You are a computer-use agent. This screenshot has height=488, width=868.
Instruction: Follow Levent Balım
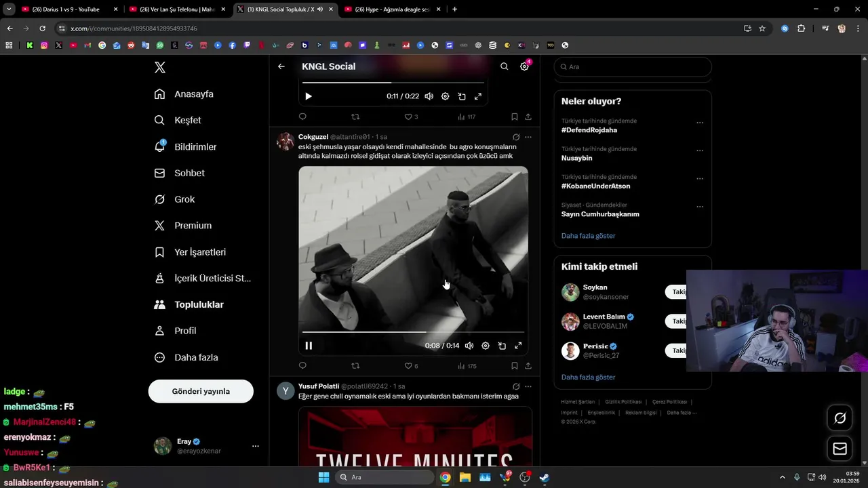click(675, 321)
